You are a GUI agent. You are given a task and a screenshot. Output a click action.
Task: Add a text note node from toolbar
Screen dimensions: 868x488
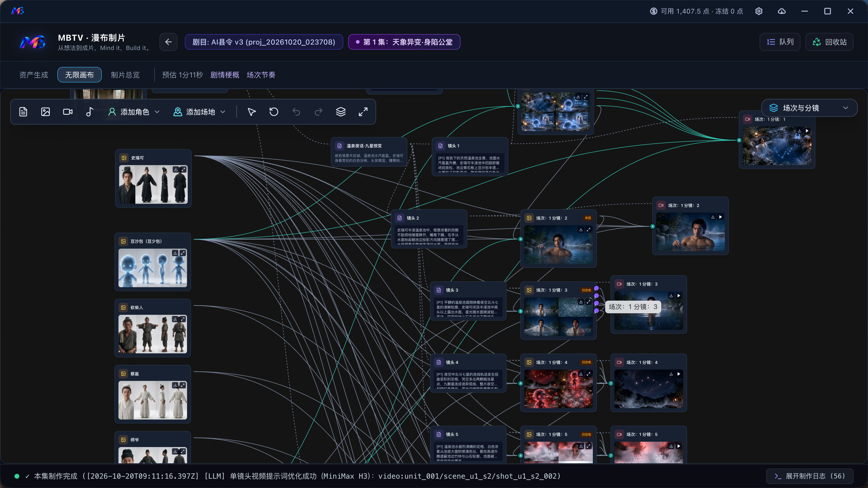[23, 112]
